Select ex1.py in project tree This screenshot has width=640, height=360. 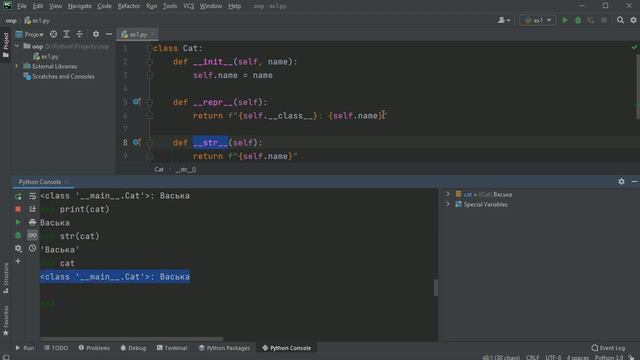[x=46, y=57]
